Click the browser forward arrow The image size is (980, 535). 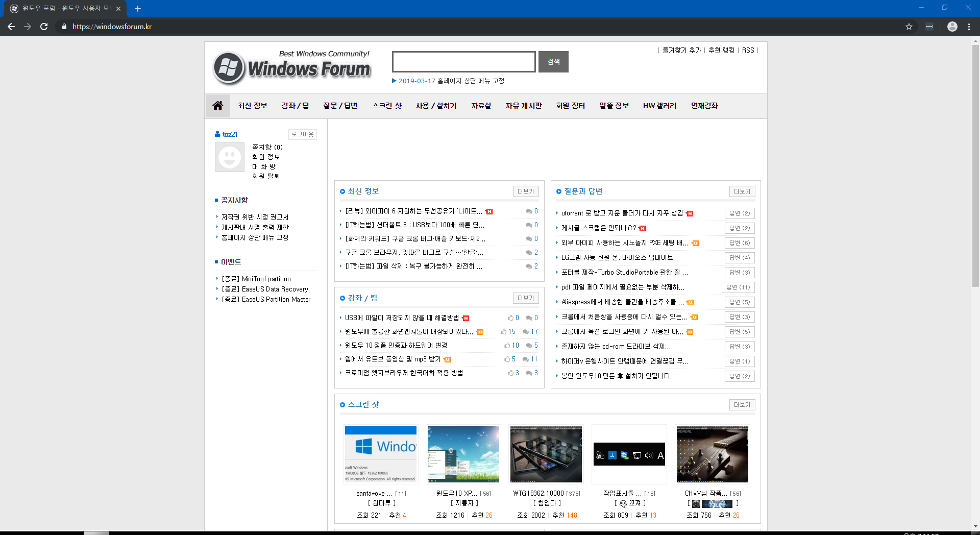(28, 27)
